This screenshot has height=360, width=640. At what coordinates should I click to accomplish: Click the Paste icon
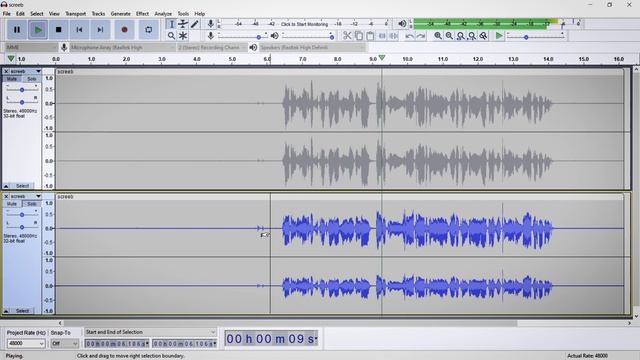pyautogui.click(x=370, y=36)
